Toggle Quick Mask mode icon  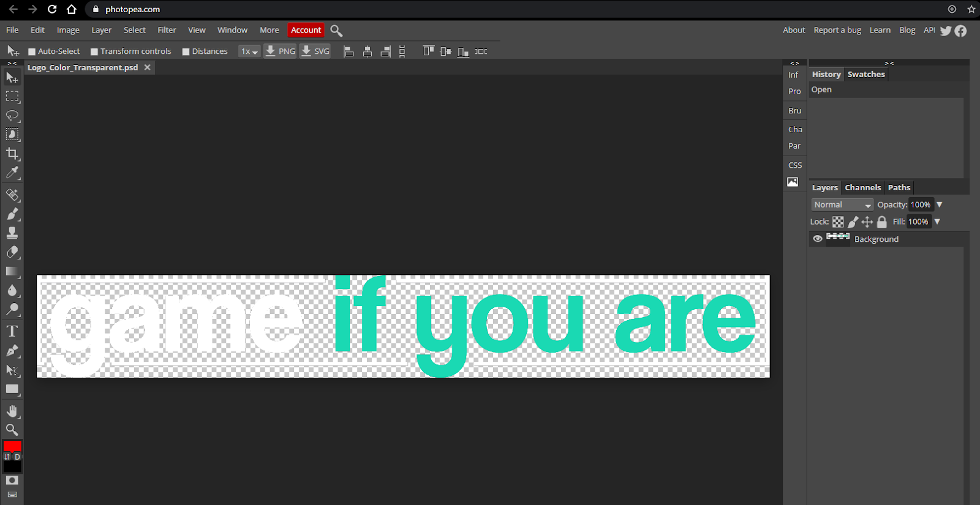click(x=12, y=481)
